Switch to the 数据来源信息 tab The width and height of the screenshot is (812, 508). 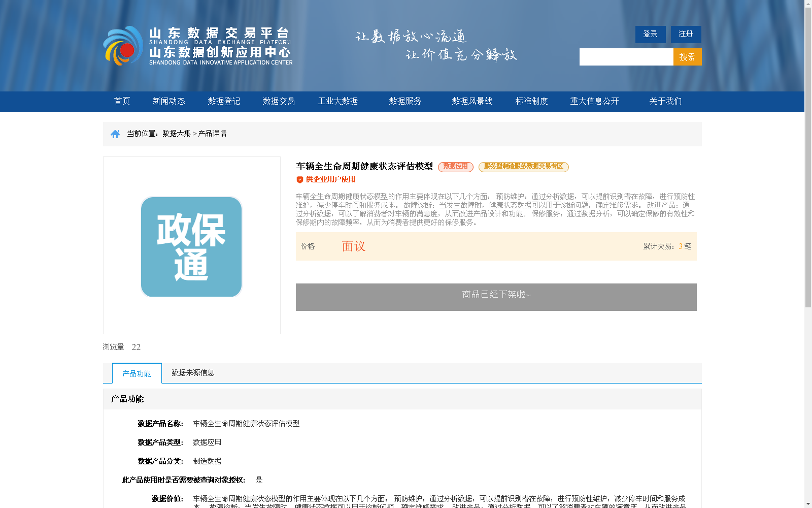pyautogui.click(x=193, y=373)
